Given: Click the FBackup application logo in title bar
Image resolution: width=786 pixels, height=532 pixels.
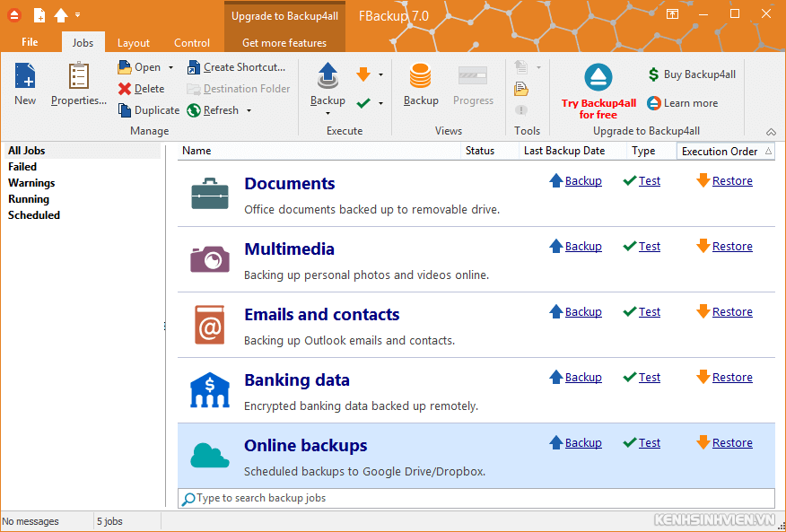Looking at the screenshot, I should coord(14,15).
